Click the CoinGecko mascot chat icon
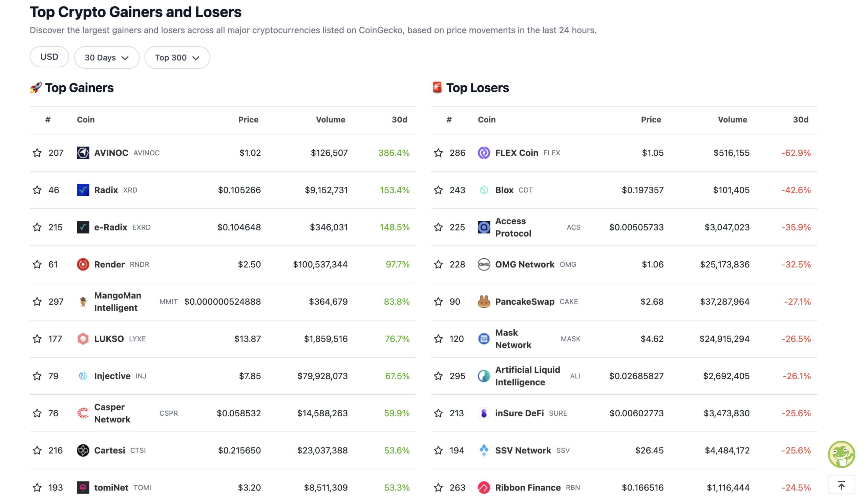 point(841,454)
